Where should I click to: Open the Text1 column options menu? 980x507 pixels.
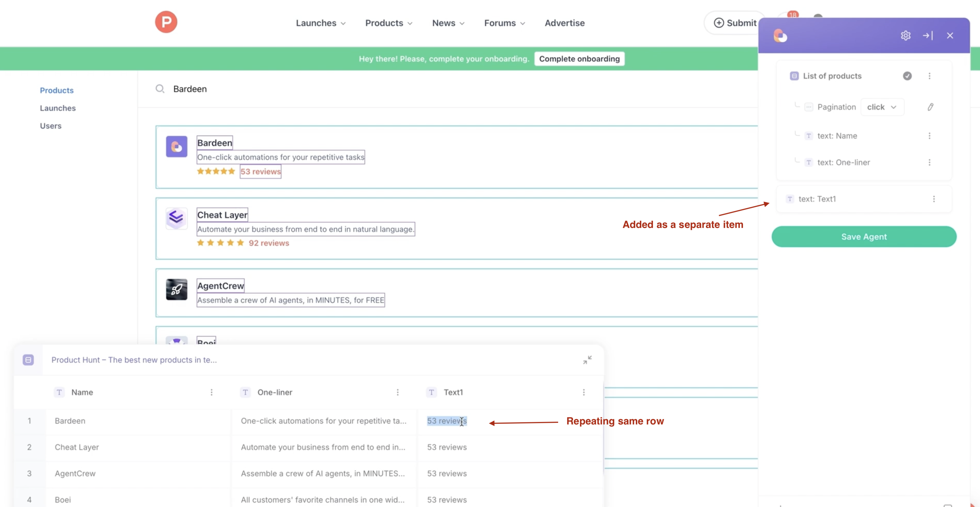(584, 393)
